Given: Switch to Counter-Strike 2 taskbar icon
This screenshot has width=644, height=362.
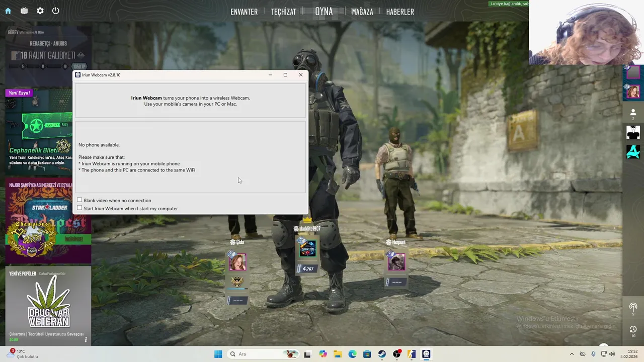Looking at the screenshot, I should (x=412, y=354).
